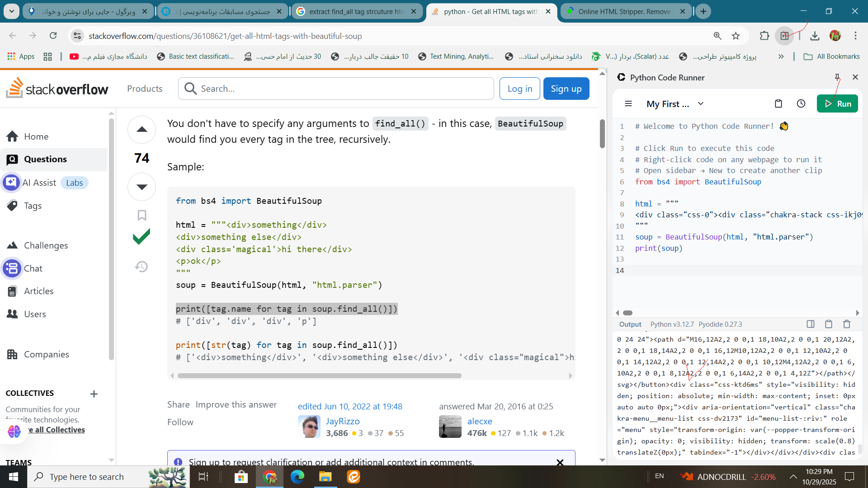
Task: Open alecxe's user profile link
Action: pyautogui.click(x=480, y=421)
